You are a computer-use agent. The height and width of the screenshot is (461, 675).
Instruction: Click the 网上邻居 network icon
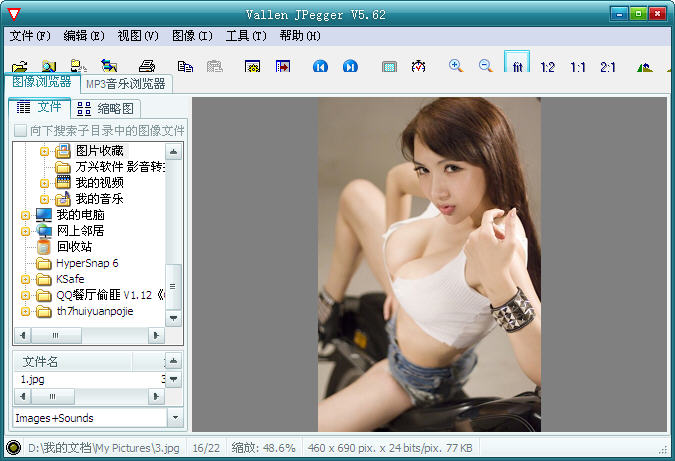click(43, 231)
